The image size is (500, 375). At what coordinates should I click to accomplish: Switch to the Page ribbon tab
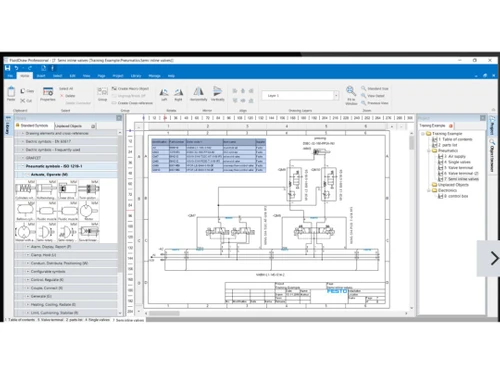tap(101, 76)
